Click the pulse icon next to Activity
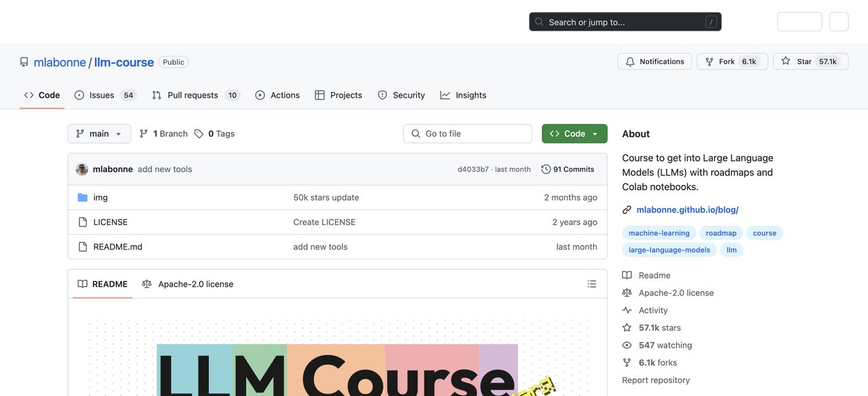The height and width of the screenshot is (396, 868). 627,310
